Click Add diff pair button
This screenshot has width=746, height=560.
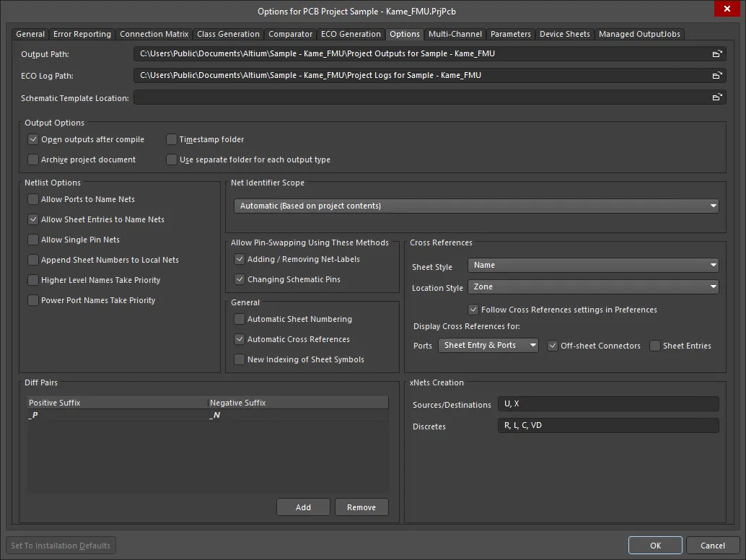click(303, 507)
